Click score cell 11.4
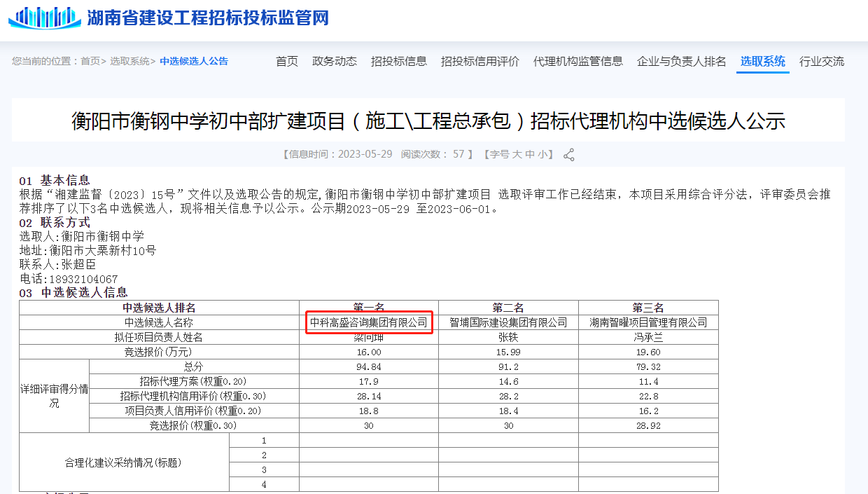Image resolution: width=868 pixels, height=494 pixels. pyautogui.click(x=648, y=381)
